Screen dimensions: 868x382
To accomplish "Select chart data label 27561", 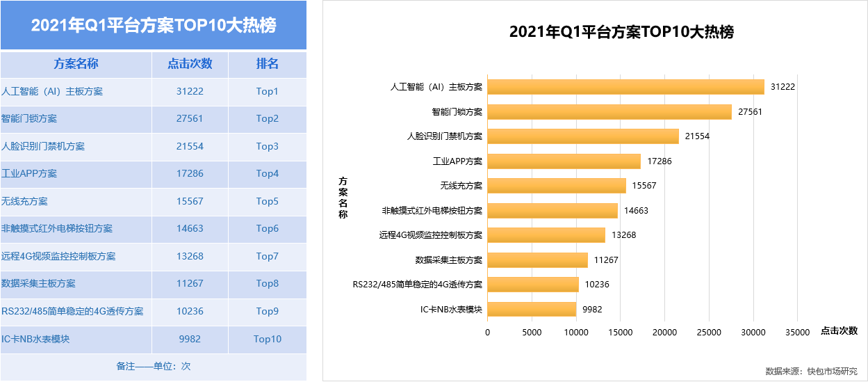I will click(750, 111).
